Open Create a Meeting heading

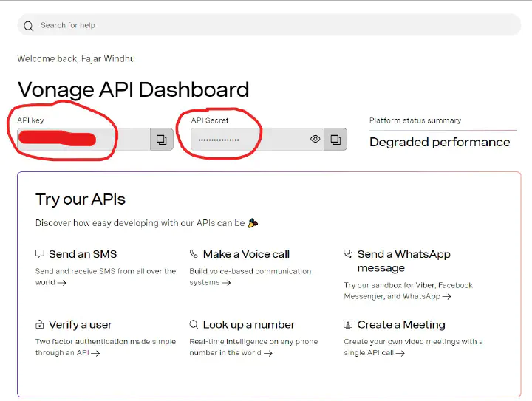pos(401,324)
